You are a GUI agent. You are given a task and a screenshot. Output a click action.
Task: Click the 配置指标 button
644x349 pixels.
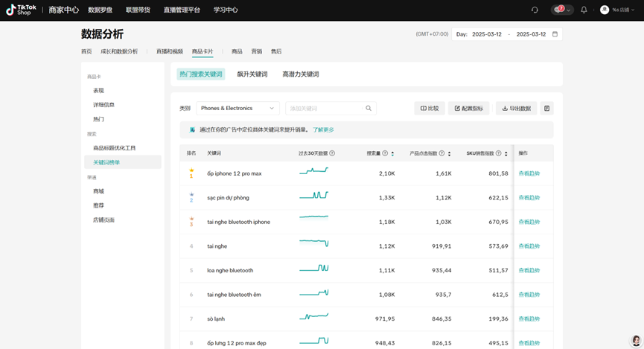click(x=468, y=109)
